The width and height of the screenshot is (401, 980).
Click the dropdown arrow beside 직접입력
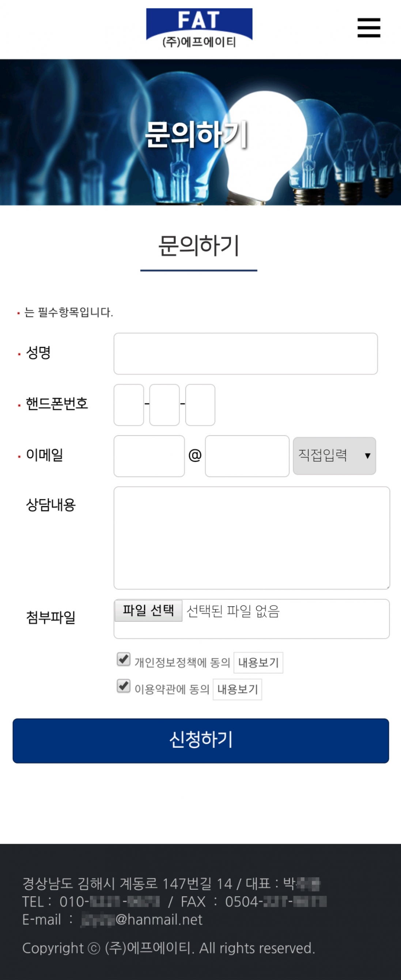(x=367, y=456)
